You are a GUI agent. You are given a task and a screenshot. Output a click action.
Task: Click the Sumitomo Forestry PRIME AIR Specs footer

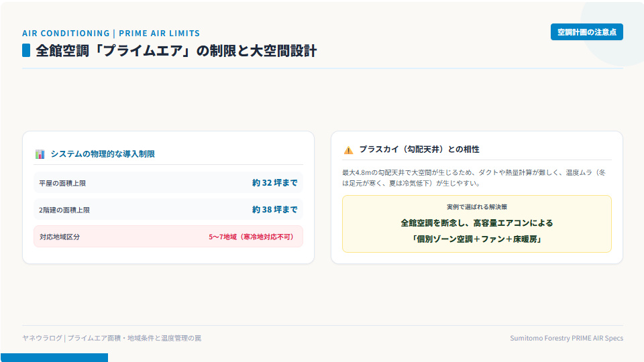point(566,338)
